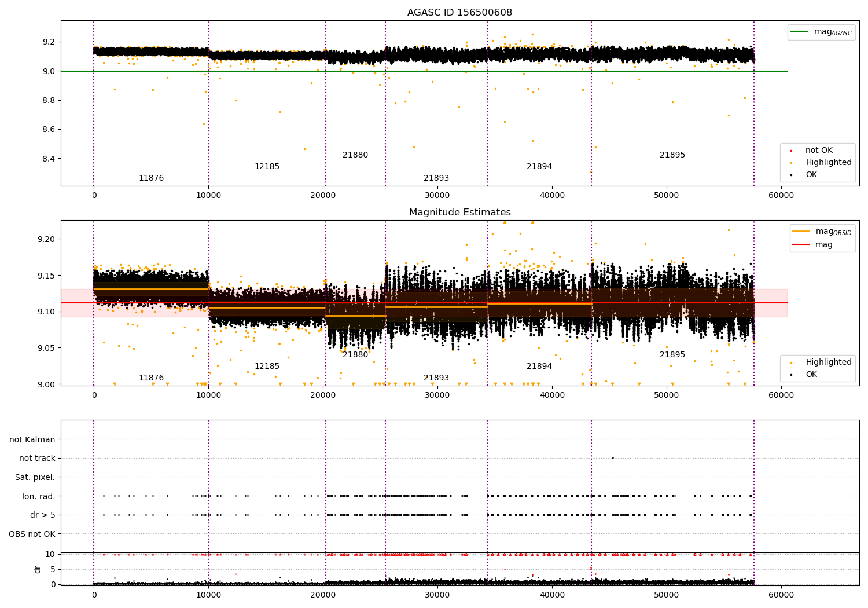Image resolution: width=868 pixels, height=608 pixels.
Task: Click the rotated 'dr' axis label
Action: point(38,570)
